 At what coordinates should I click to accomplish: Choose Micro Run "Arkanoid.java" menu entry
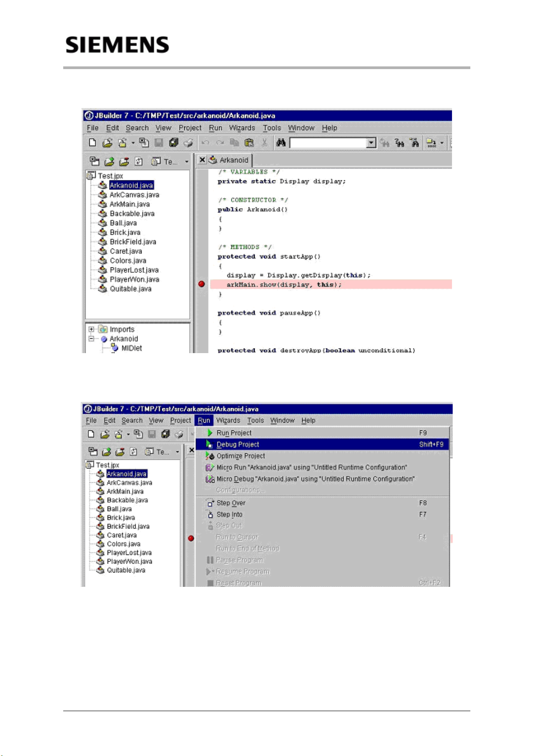coord(323,467)
